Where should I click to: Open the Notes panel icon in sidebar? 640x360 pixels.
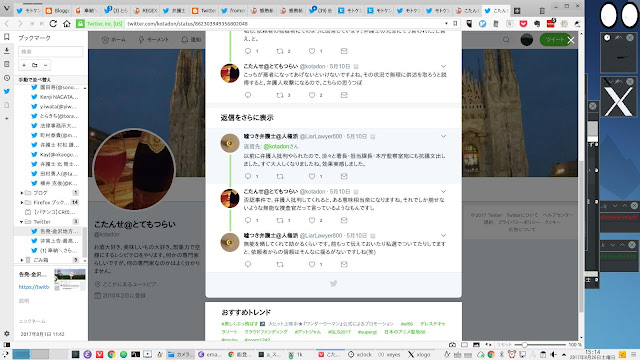point(7,64)
